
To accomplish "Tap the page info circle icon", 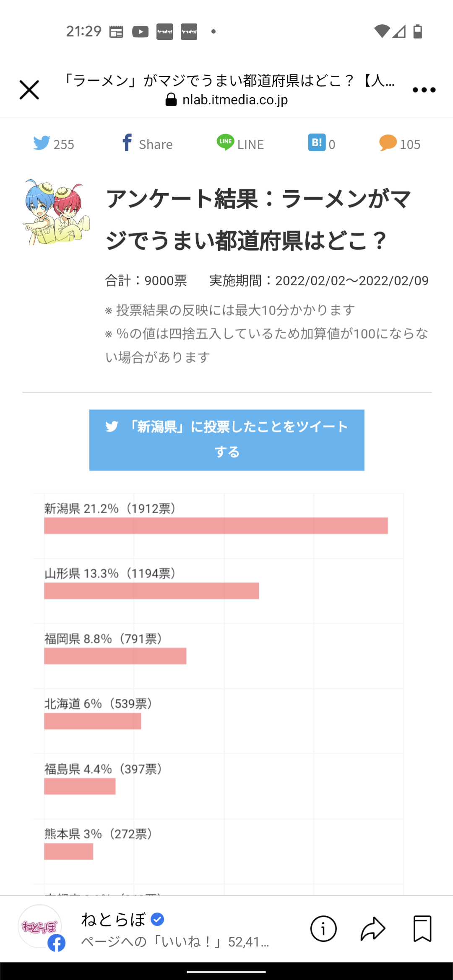I will tap(323, 928).
